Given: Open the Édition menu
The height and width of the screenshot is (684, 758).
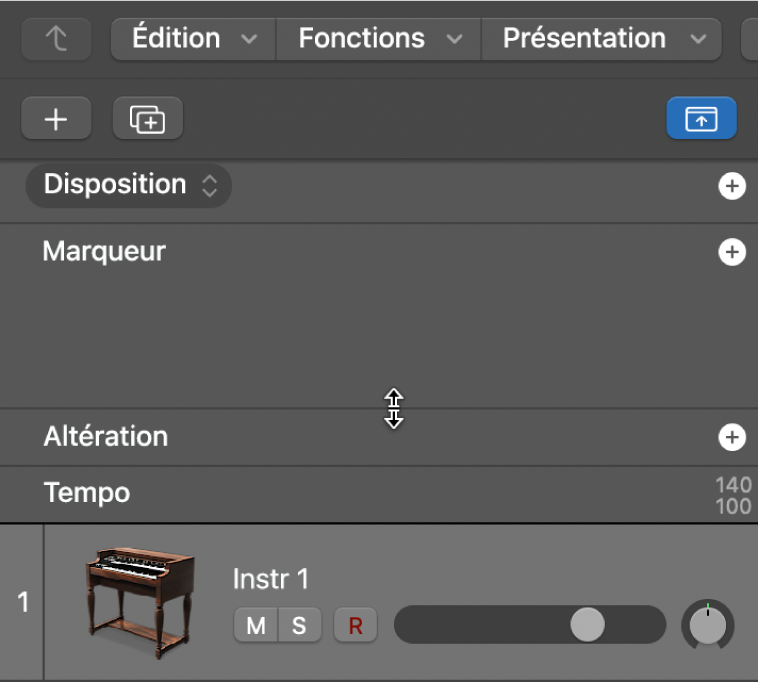Looking at the screenshot, I should click(193, 39).
